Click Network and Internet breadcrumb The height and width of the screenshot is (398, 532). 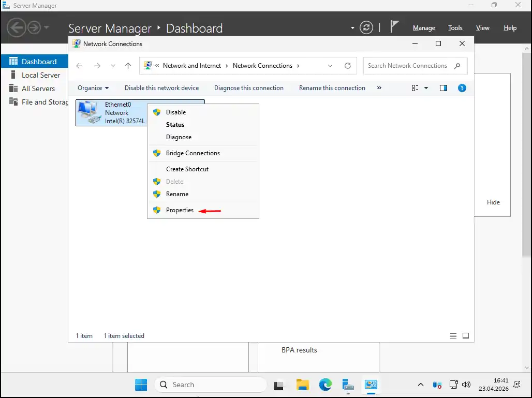[x=191, y=66]
